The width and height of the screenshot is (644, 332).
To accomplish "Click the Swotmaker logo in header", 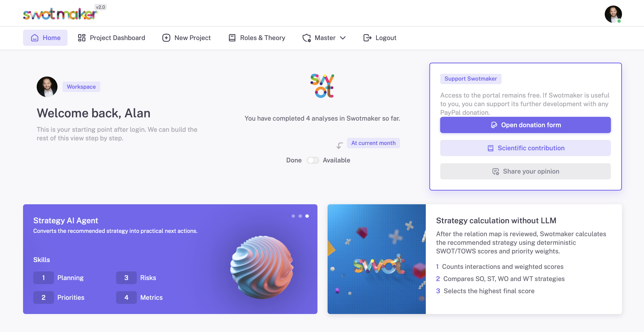I will point(60,14).
